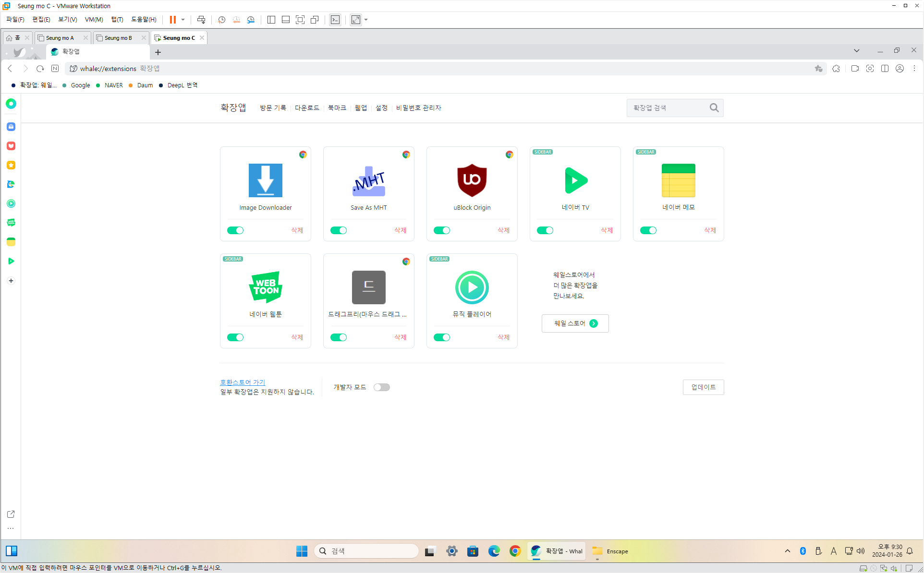Click the 확장앱 검색 search field
Viewport: 924px width, 573px height.
click(668, 108)
